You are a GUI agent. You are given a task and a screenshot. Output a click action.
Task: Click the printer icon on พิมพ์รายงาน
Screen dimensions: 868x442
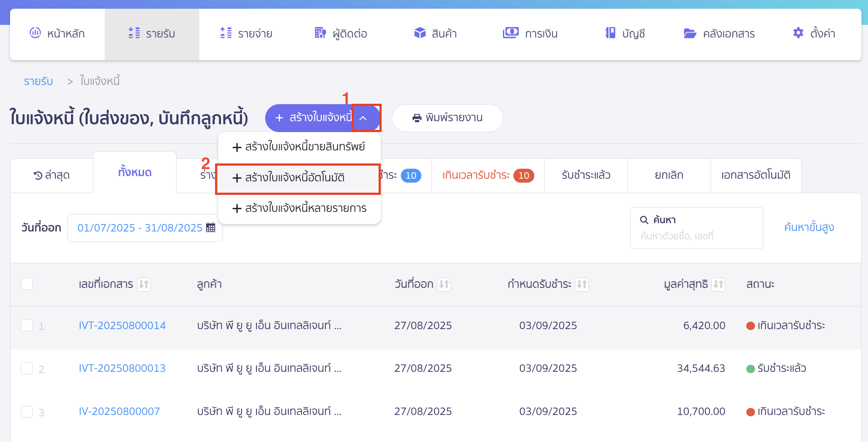pos(416,118)
